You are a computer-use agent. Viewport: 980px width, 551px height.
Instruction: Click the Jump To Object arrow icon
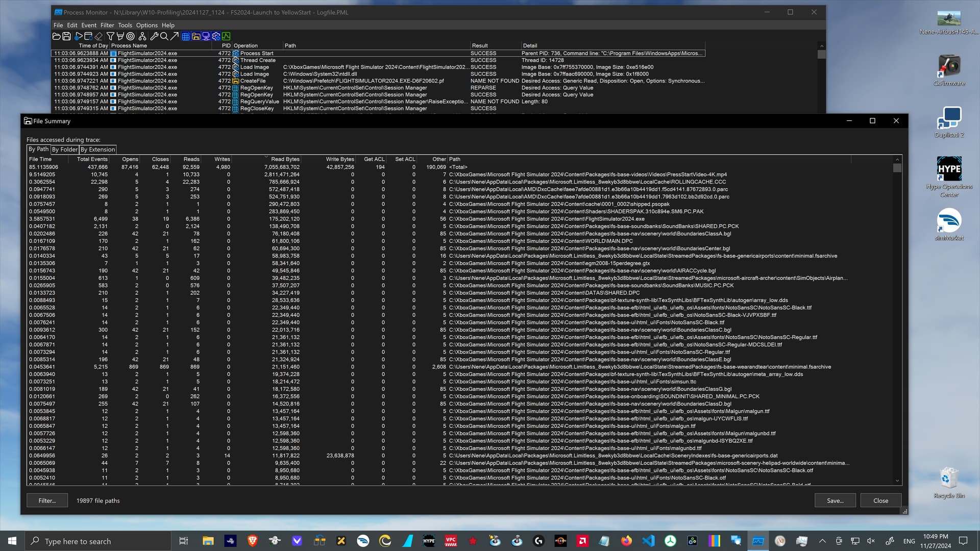click(175, 36)
